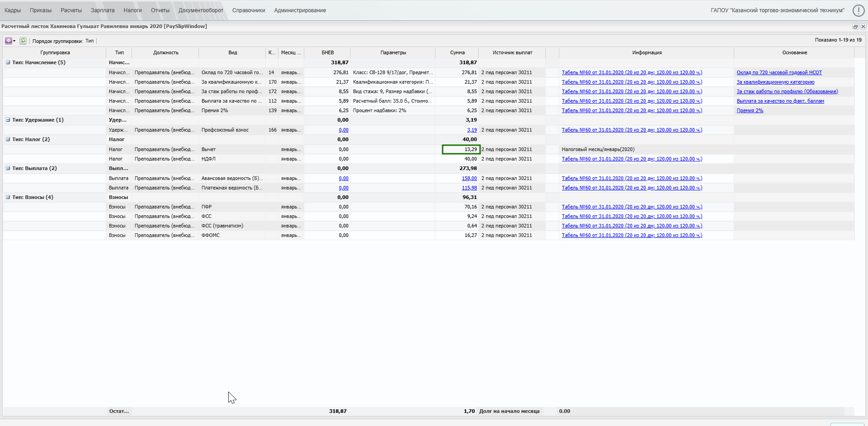Open the purple gear settings dropdown
868x426 pixels.
tap(10, 41)
